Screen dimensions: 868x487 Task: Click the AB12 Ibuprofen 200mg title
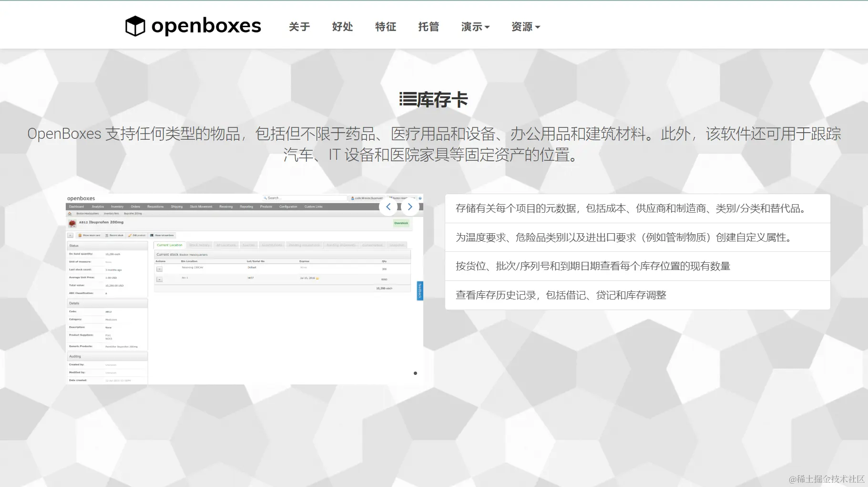101,222
